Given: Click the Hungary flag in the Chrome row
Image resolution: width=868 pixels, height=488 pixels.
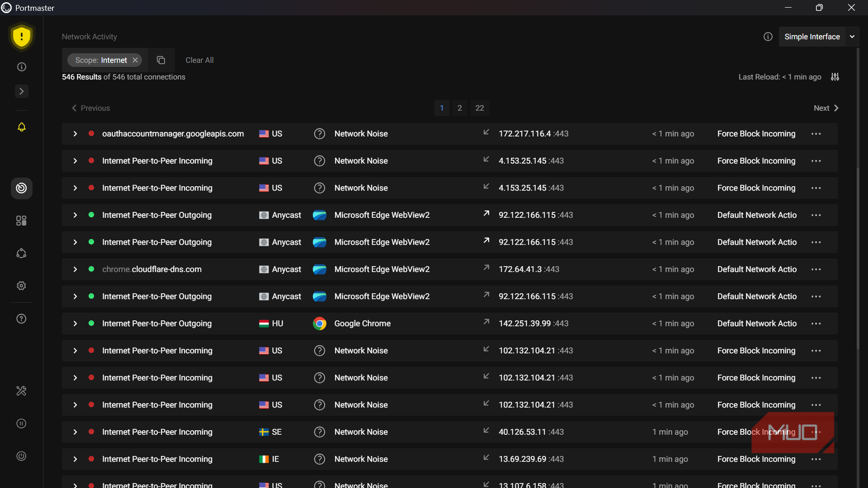Looking at the screenshot, I should click(x=264, y=323).
